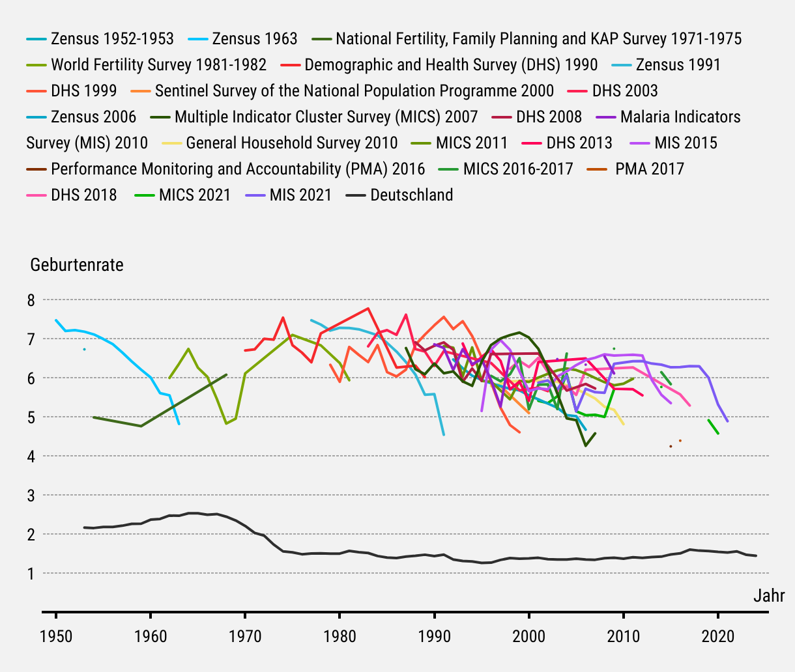Click the DHS 2008 legend label
795x672 pixels.
[549, 117]
